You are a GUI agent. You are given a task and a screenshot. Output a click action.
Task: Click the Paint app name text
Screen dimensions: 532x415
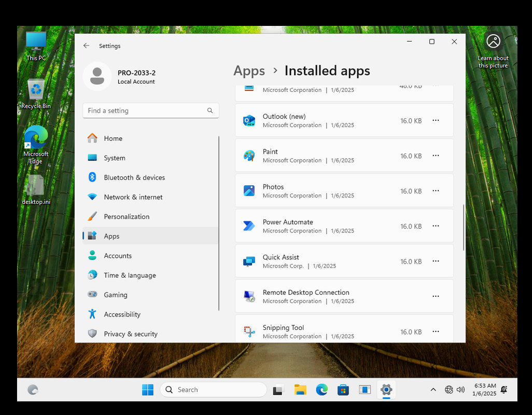point(270,151)
